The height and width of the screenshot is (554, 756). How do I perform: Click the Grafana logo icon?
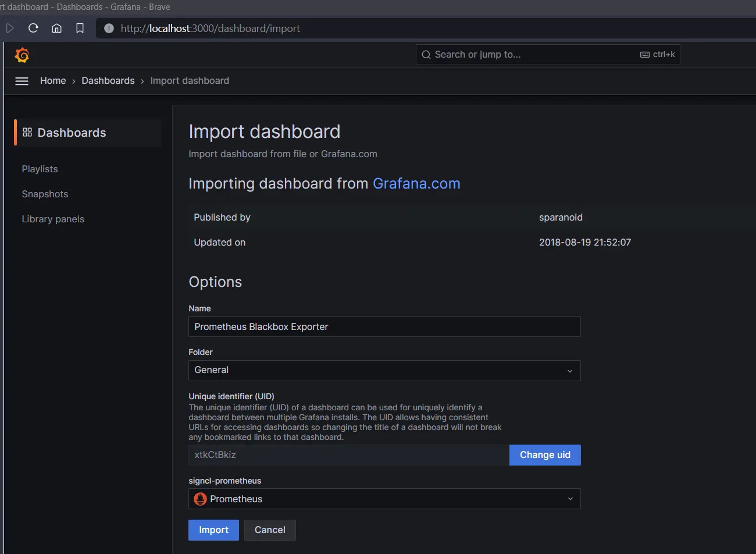(x=22, y=55)
